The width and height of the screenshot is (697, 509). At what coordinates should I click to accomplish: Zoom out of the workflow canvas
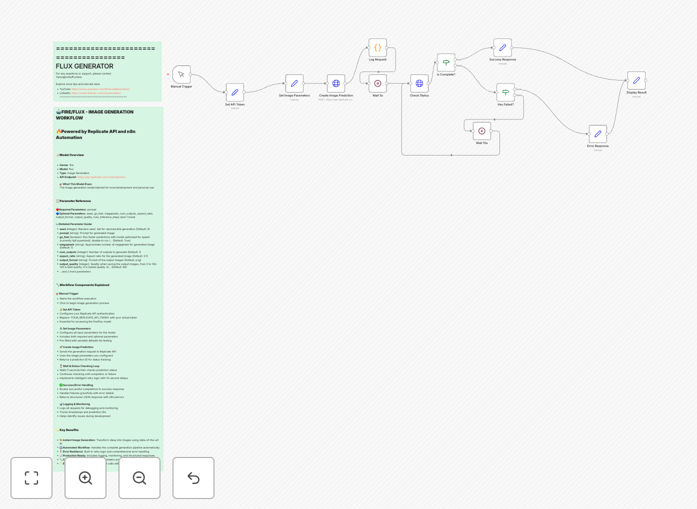tap(139, 478)
